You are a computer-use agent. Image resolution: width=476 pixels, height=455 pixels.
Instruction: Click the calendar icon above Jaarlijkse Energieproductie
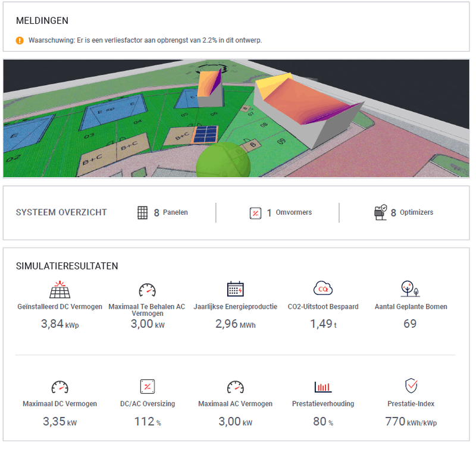click(235, 288)
